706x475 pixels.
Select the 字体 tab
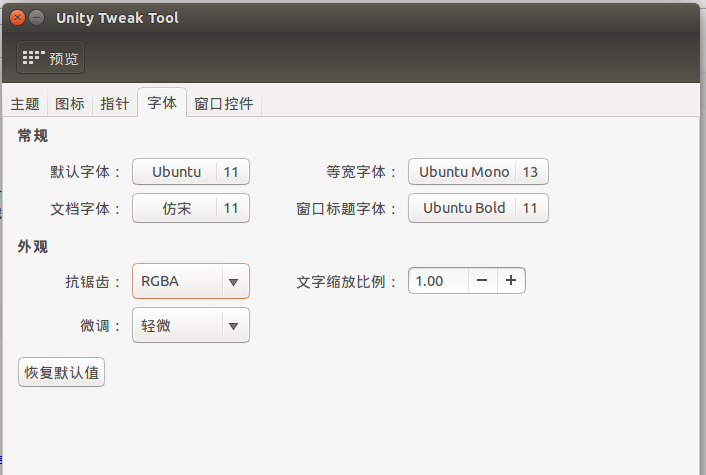(x=162, y=103)
